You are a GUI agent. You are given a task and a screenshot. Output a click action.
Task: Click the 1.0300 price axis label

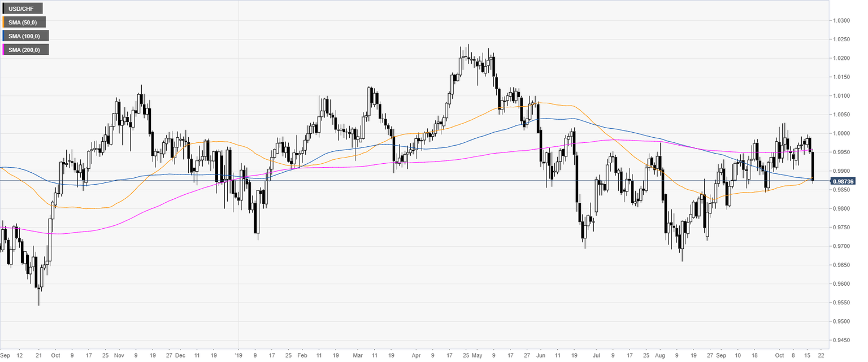(x=842, y=20)
